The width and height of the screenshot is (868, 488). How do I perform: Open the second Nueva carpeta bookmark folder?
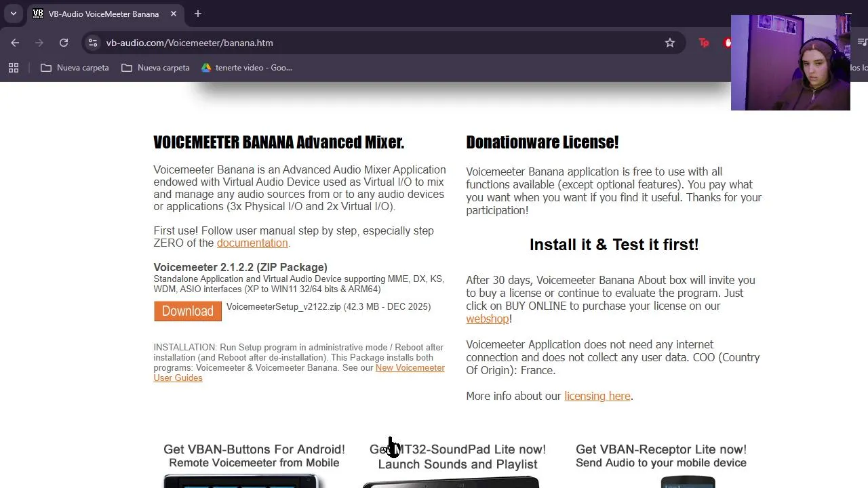[155, 68]
